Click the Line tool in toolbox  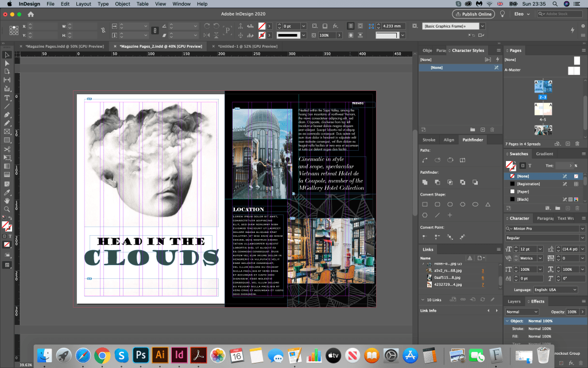click(x=7, y=106)
